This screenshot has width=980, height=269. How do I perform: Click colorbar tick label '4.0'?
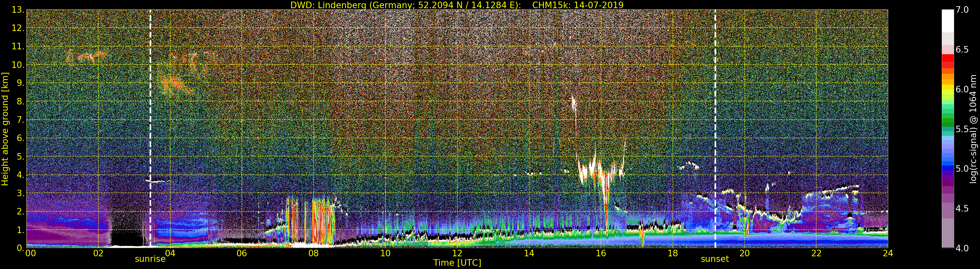[x=962, y=248]
